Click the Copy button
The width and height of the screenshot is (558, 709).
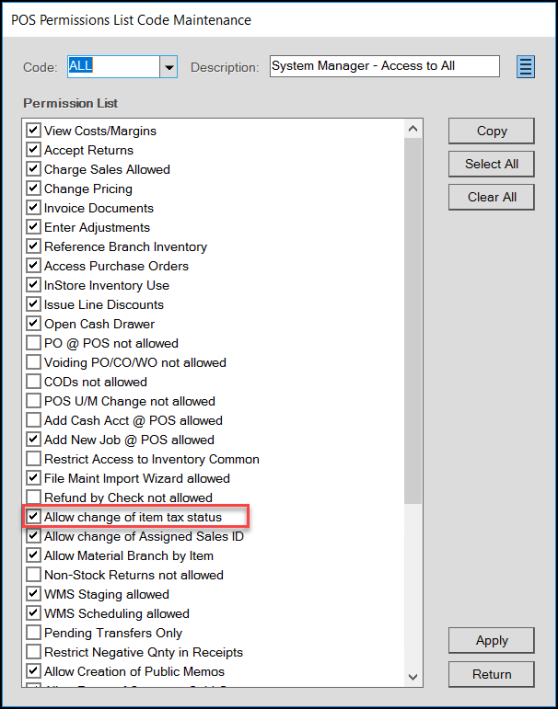pos(491,131)
